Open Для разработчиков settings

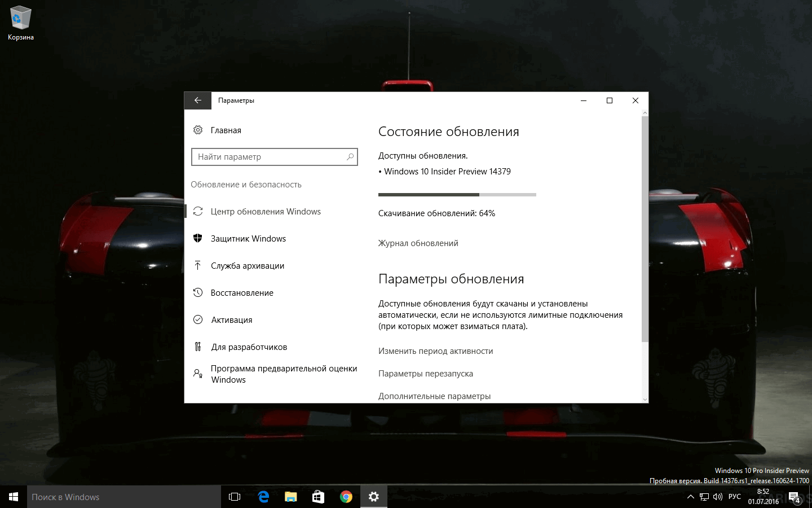[249, 347]
